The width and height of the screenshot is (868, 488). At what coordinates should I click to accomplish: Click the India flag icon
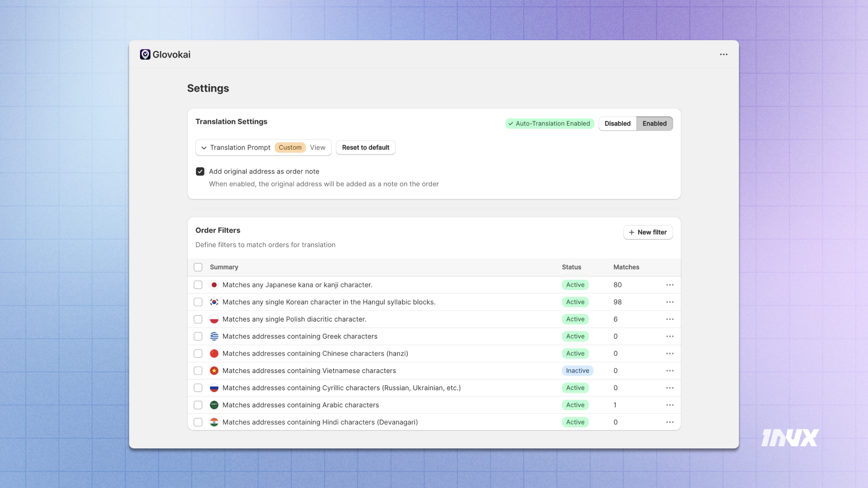(x=214, y=422)
